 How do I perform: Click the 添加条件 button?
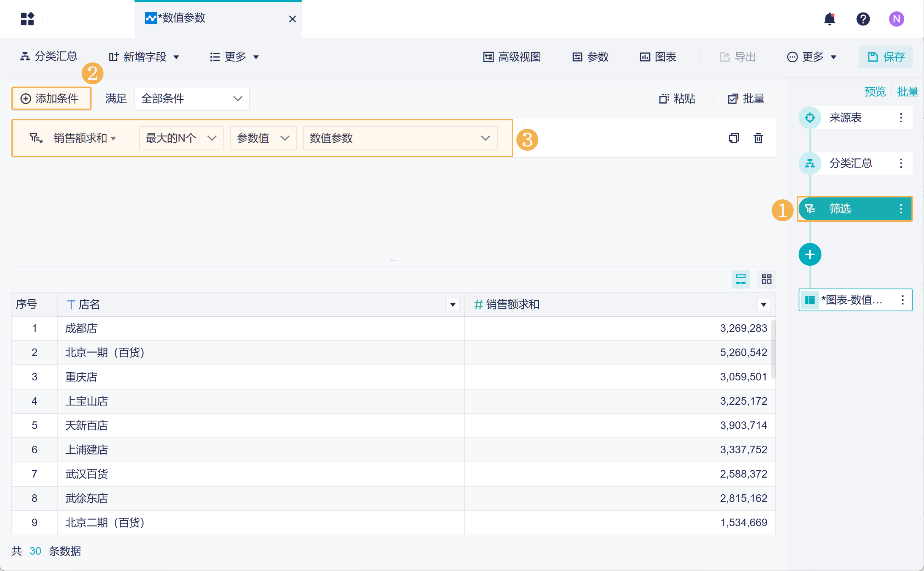[x=51, y=99]
